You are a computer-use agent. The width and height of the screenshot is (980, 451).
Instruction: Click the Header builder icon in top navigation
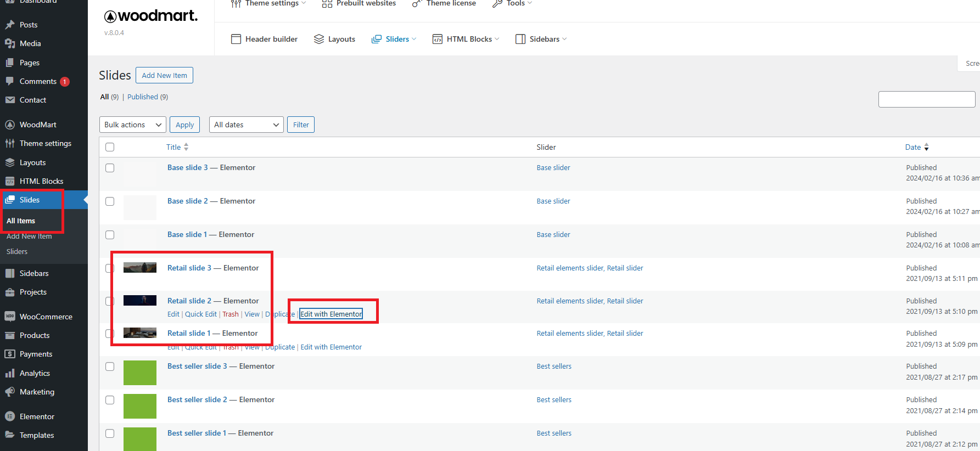(236, 39)
